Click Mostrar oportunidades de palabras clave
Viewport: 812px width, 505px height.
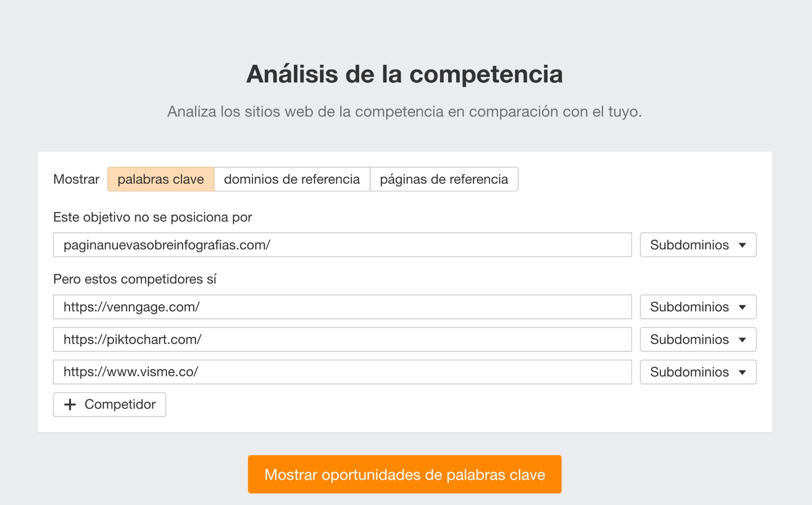click(406, 474)
